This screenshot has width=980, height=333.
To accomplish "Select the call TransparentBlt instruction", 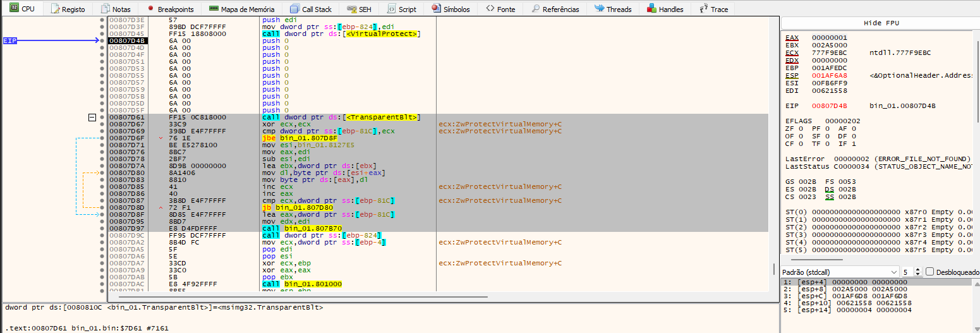I will 341,118.
